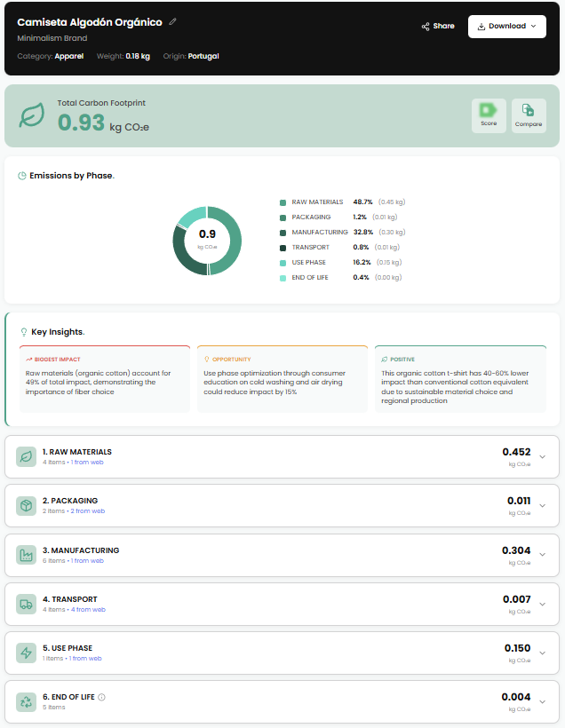
Task: Click the Opportunity lightbulb icon
Action: pyautogui.click(x=207, y=360)
